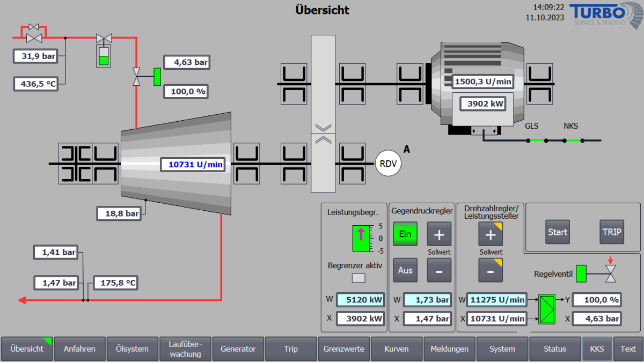Select the bypass valve on steam inlet
Screen dimensions: 644x362
(x=34, y=27)
